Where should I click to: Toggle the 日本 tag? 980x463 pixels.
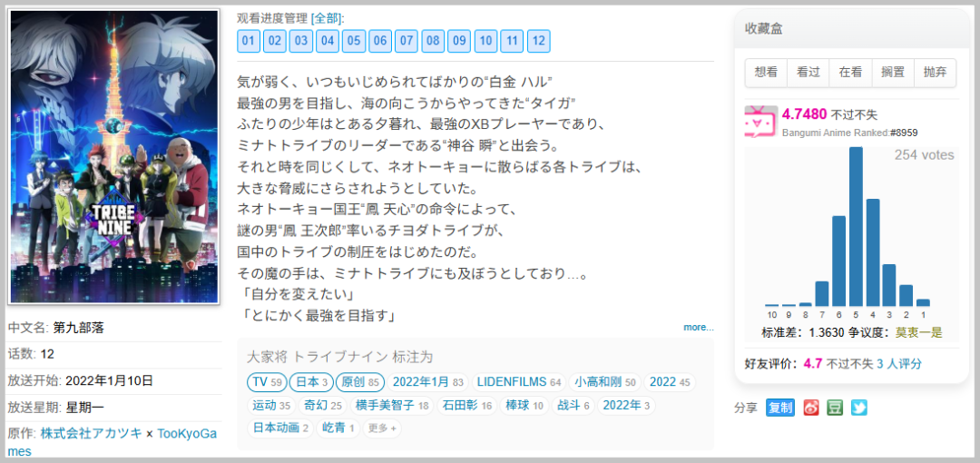point(311,381)
